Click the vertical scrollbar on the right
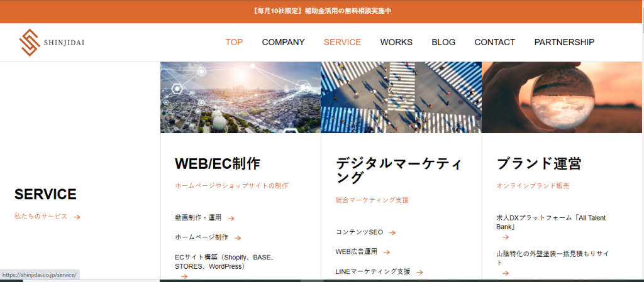The width and height of the screenshot is (644, 282). pyautogui.click(x=640, y=126)
